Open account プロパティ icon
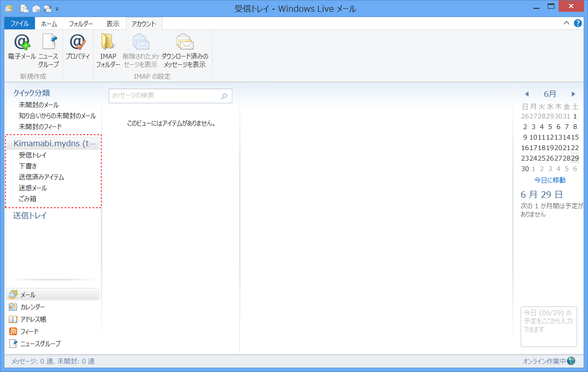This screenshot has height=372, width=588. click(77, 42)
